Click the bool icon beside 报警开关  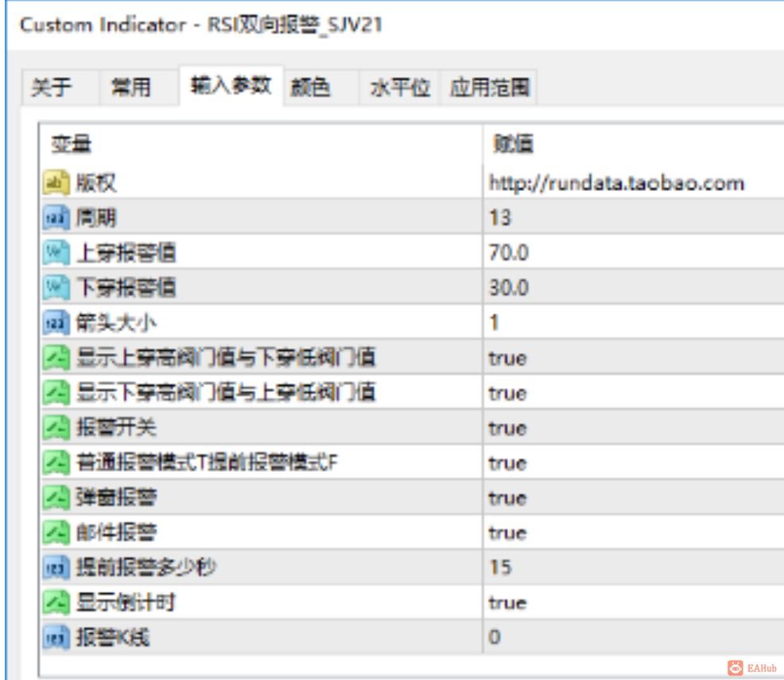(x=56, y=428)
